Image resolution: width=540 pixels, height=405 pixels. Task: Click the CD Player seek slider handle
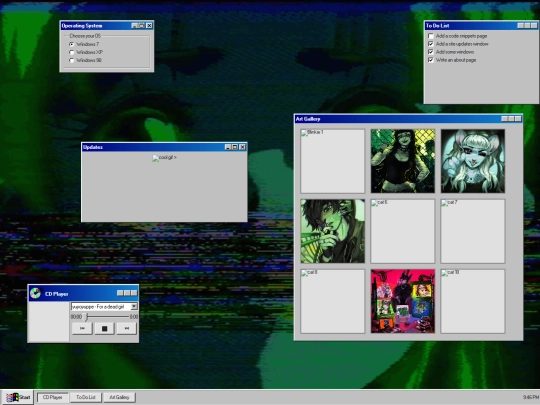coord(87,316)
